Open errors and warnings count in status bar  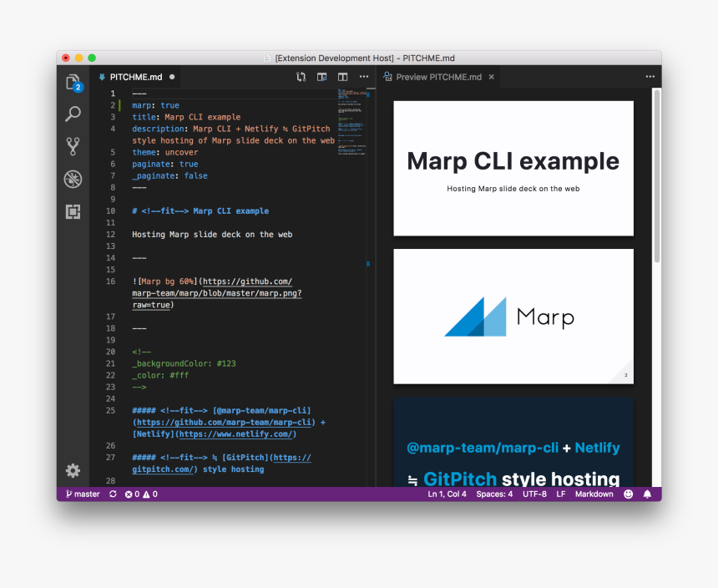141,494
